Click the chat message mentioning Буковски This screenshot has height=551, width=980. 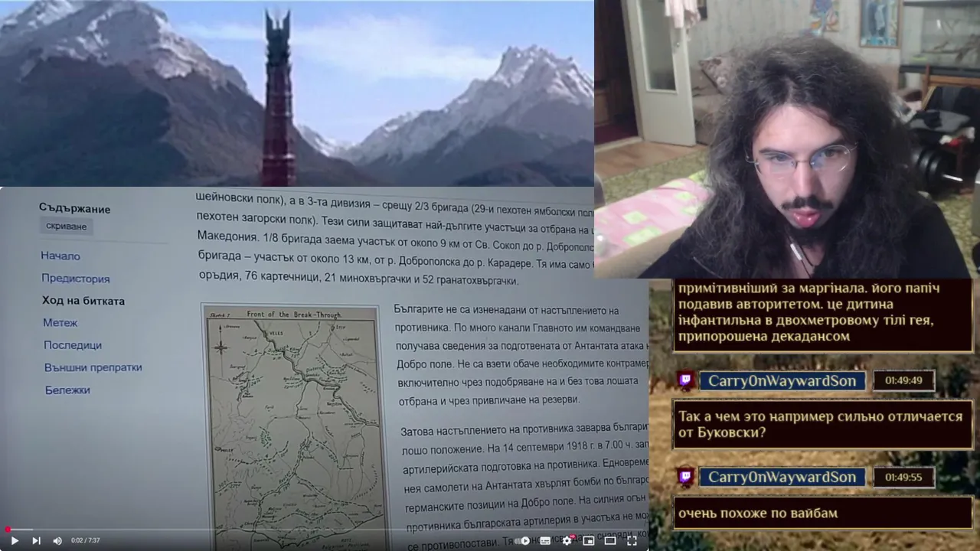822,425
